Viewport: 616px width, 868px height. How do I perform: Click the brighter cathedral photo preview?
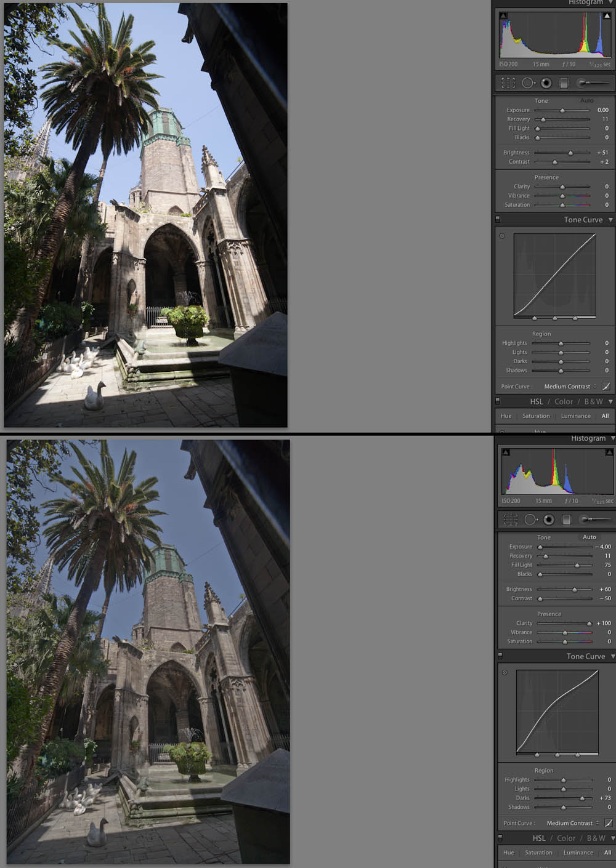145,215
